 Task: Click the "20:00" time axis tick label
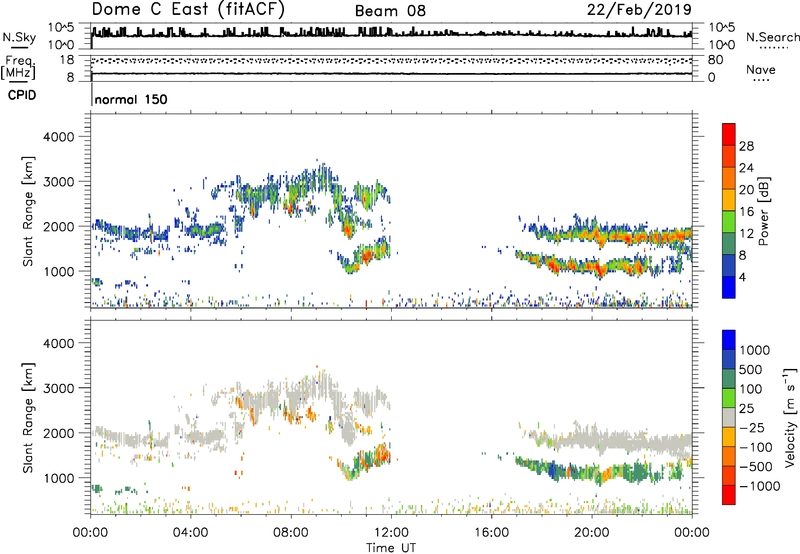591,533
